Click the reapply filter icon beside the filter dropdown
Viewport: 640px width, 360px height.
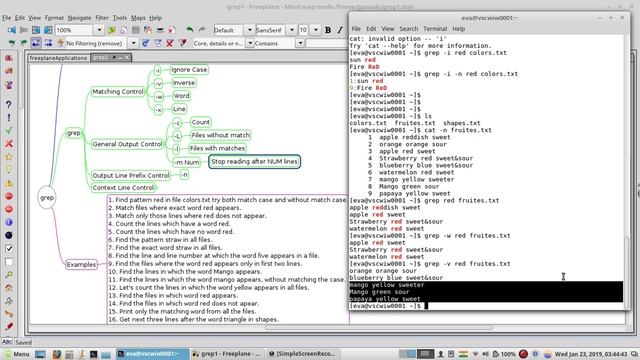(x=145, y=43)
